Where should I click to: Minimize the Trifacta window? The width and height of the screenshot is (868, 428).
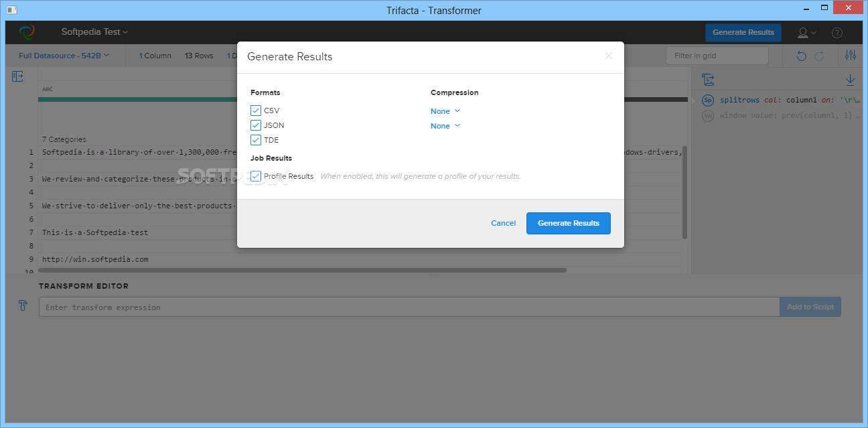click(x=808, y=9)
